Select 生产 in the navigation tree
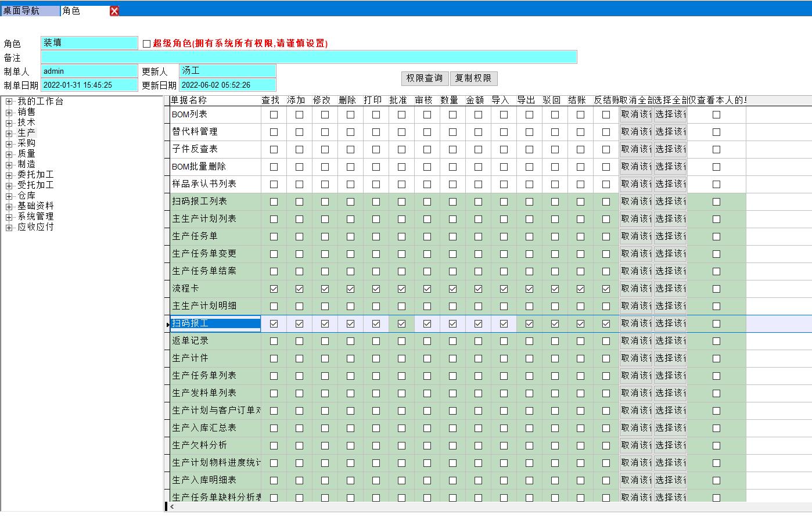The width and height of the screenshot is (812, 518). point(26,133)
